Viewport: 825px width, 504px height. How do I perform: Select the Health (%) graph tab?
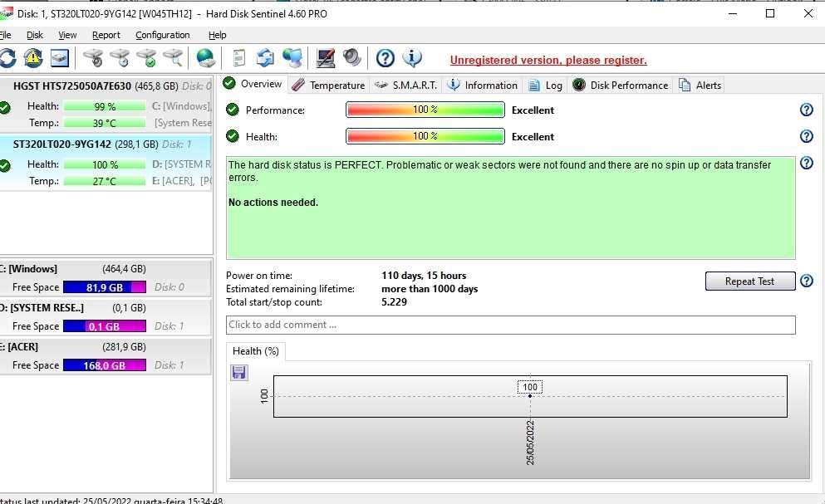256,351
